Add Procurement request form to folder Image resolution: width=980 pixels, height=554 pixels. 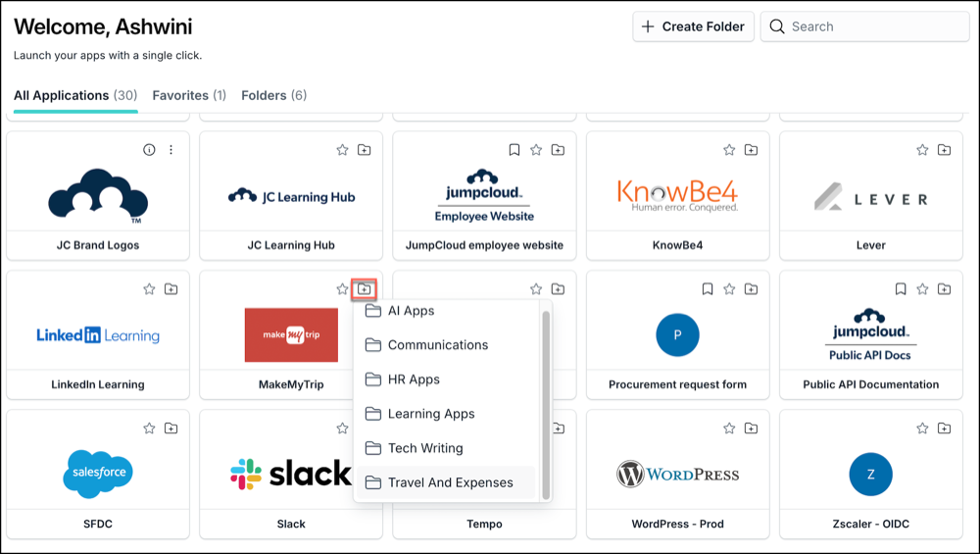(x=752, y=289)
